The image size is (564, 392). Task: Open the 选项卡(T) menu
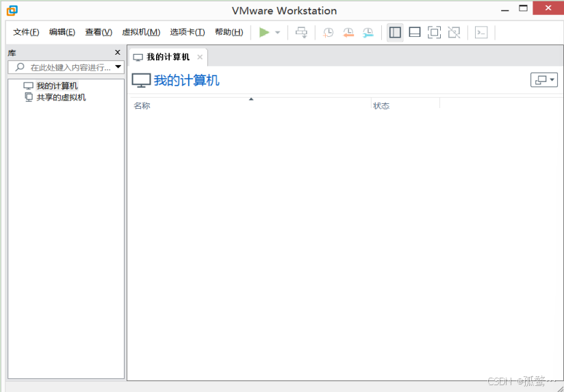(188, 32)
